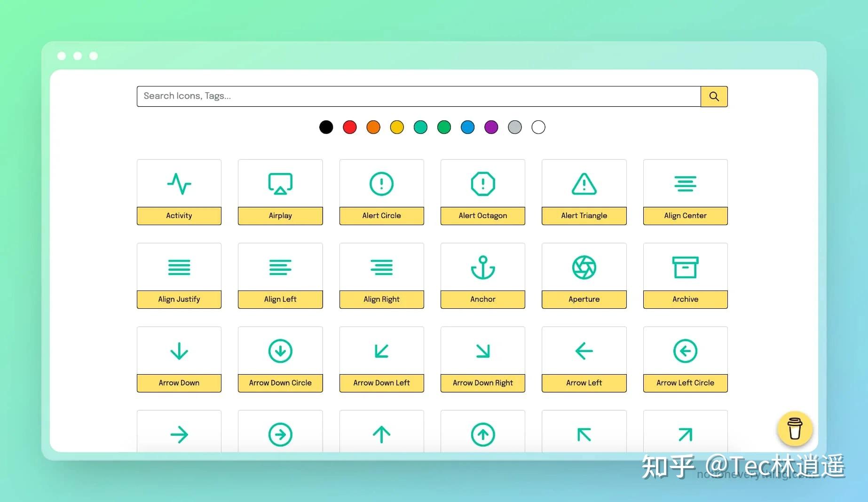This screenshot has width=868, height=502.
Task: Select the Anchor icon
Action: pyautogui.click(x=482, y=267)
